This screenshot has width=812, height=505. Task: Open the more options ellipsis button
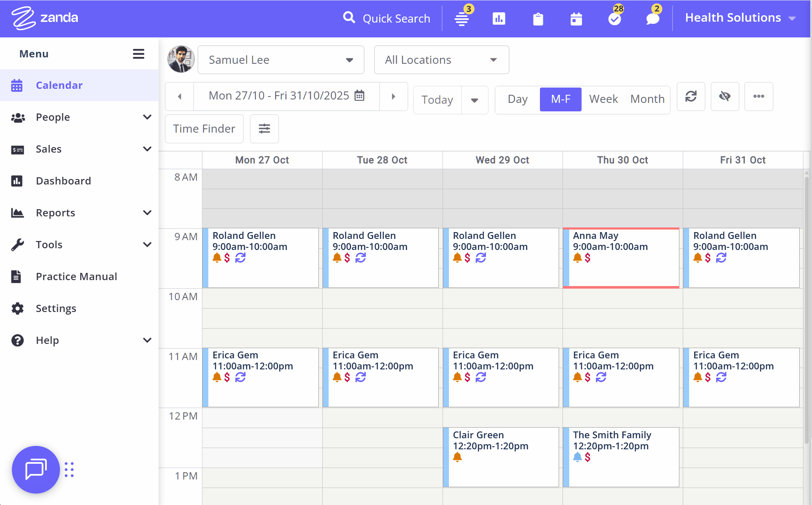[759, 96]
